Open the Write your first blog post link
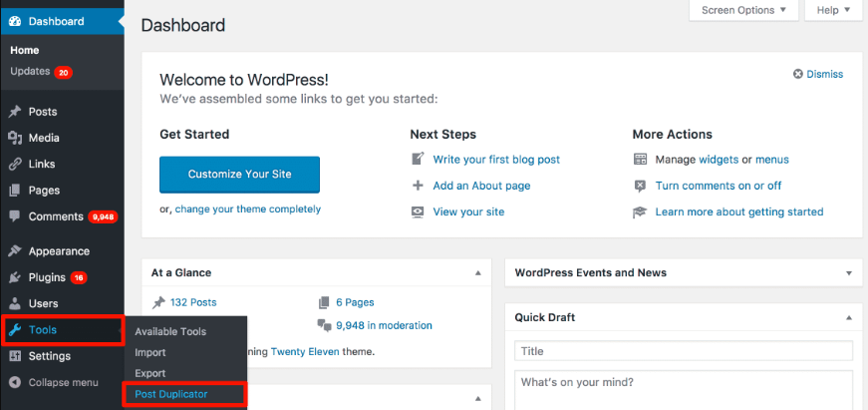Screen dimensions: 868x410 click(496, 159)
